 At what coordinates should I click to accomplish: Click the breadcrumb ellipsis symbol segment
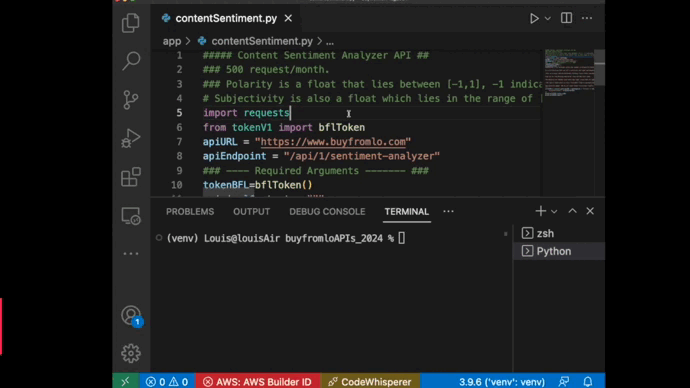point(330,42)
